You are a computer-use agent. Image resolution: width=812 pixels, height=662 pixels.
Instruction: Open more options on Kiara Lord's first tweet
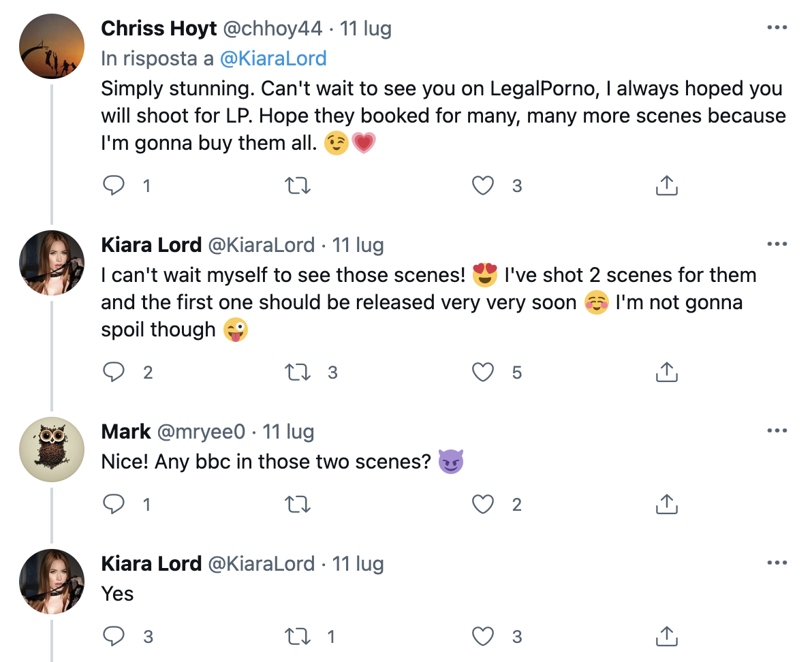(x=777, y=245)
